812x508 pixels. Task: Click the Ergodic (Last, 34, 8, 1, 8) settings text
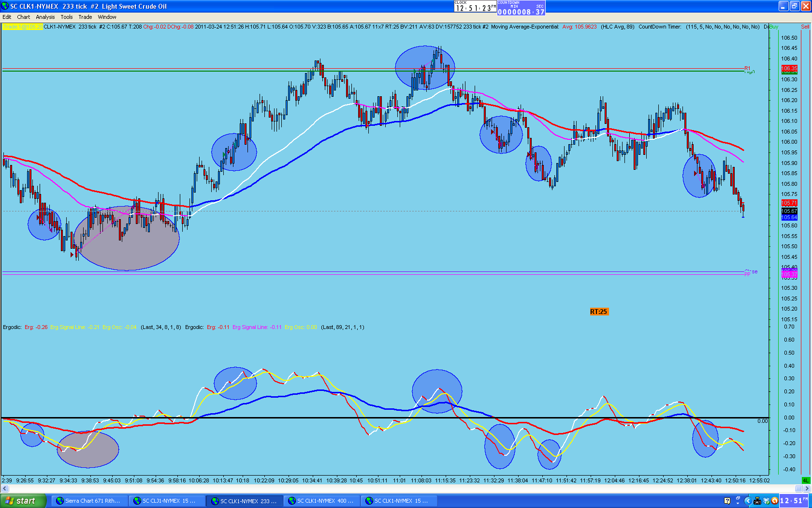161,328
